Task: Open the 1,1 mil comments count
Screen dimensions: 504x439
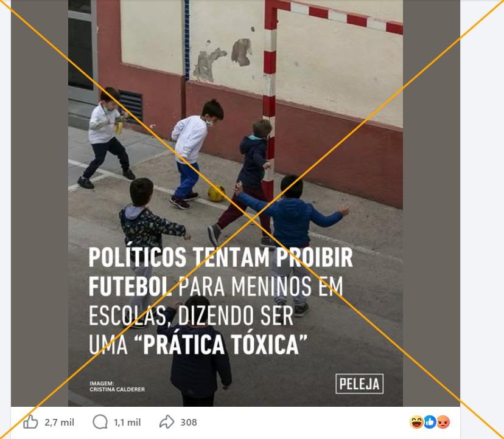Action: (127, 423)
